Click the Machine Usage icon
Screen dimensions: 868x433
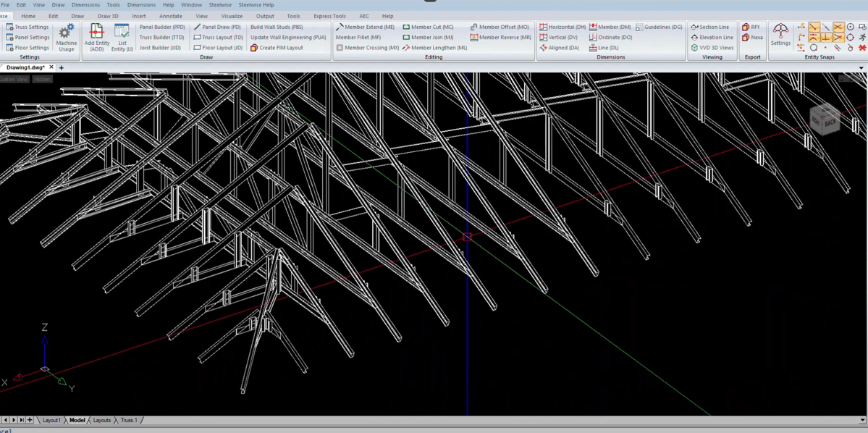pyautogui.click(x=66, y=35)
